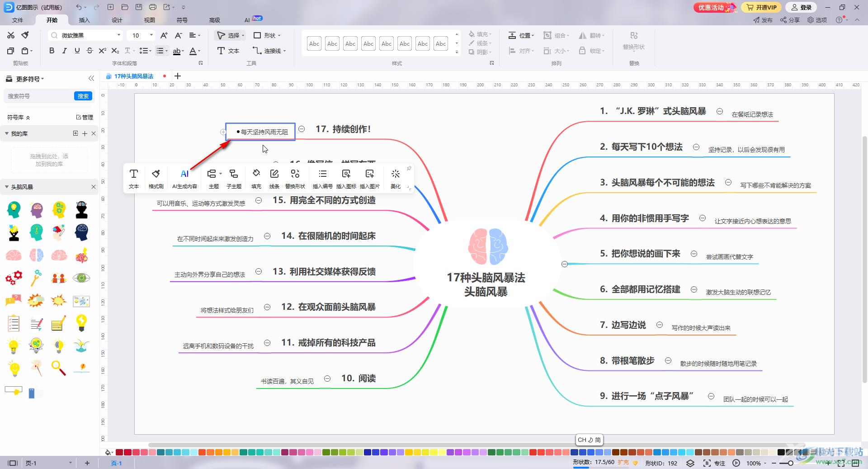The width and height of the screenshot is (868, 469).
Task: Insert icon from floating toolbar
Action: click(346, 178)
